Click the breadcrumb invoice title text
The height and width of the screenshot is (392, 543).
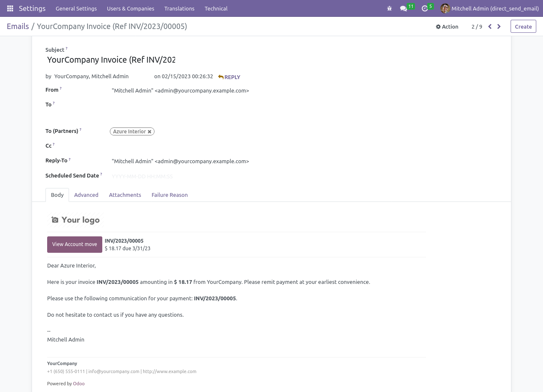tap(112, 26)
